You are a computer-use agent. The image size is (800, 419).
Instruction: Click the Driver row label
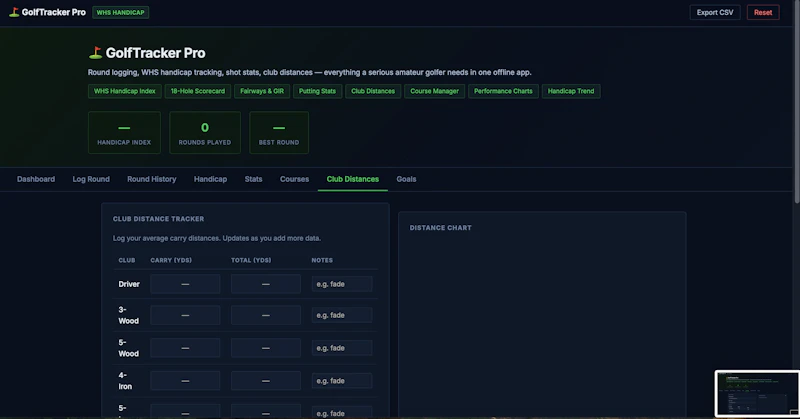[129, 284]
